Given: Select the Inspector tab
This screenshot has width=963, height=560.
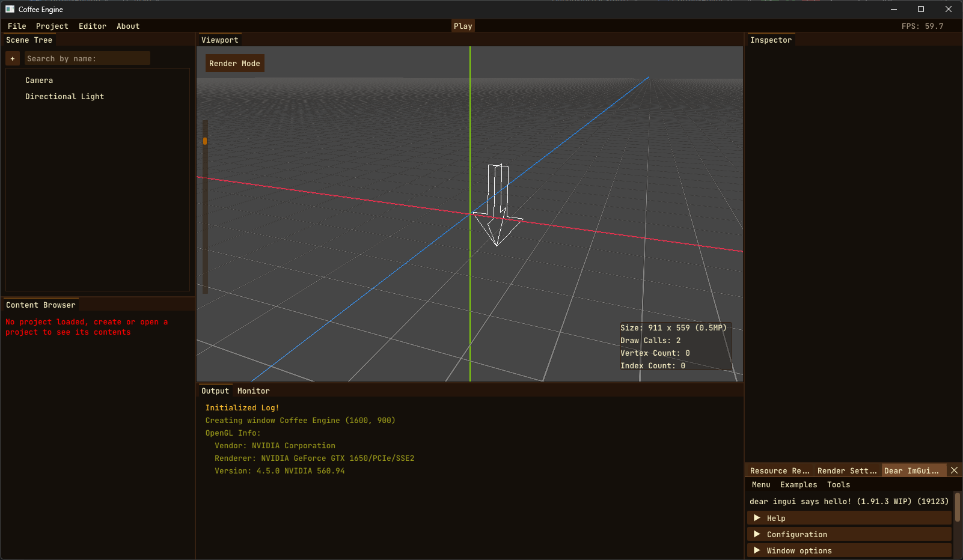Looking at the screenshot, I should pyautogui.click(x=771, y=40).
